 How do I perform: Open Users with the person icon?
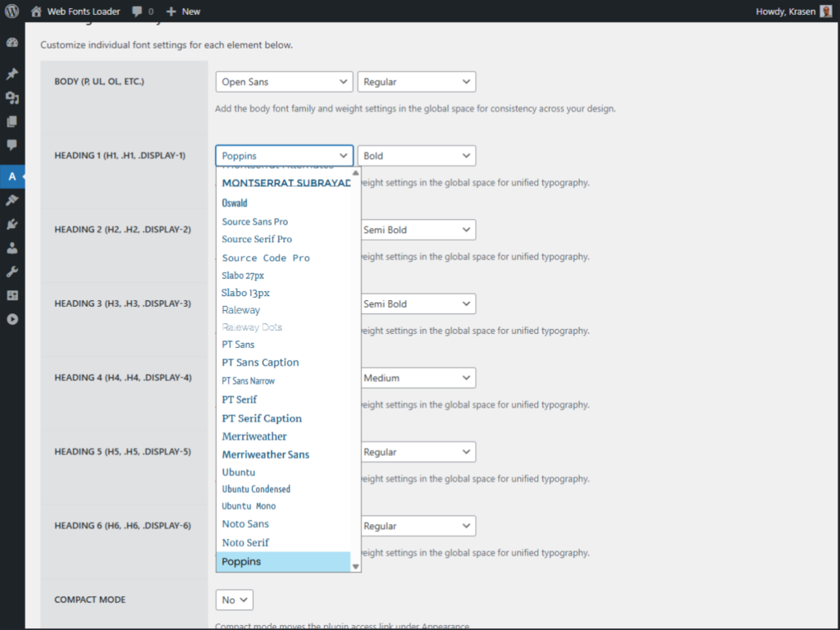(11, 245)
